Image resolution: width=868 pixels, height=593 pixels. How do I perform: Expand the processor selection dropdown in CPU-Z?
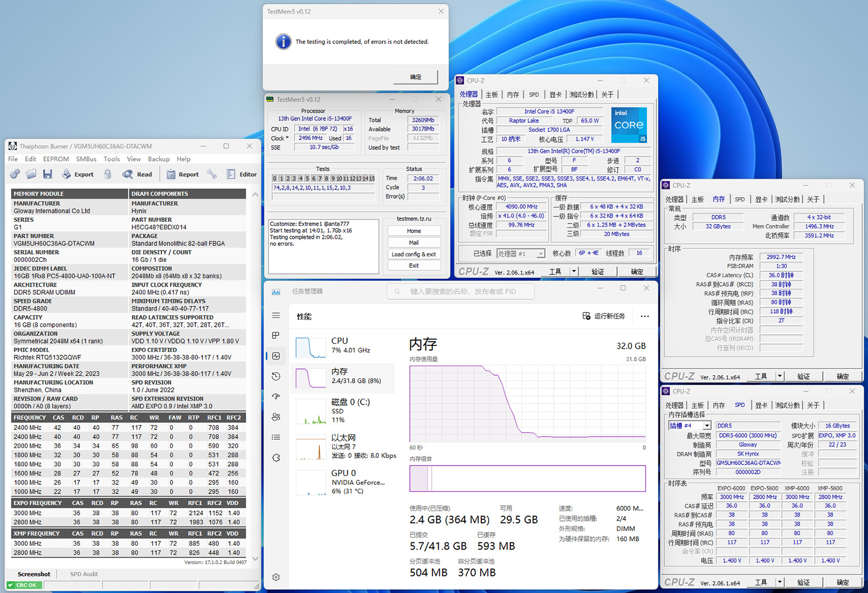click(x=540, y=254)
